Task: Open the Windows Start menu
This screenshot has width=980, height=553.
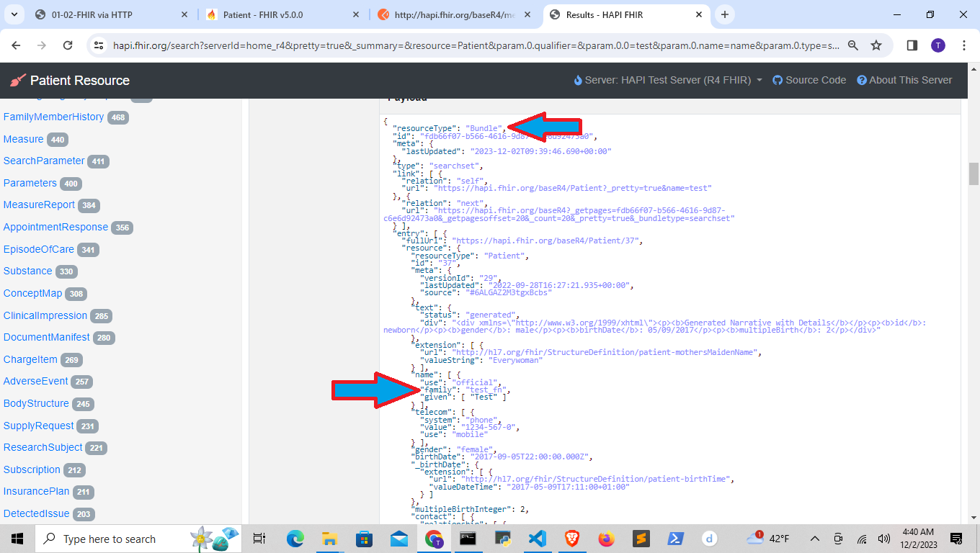Action: (x=17, y=538)
